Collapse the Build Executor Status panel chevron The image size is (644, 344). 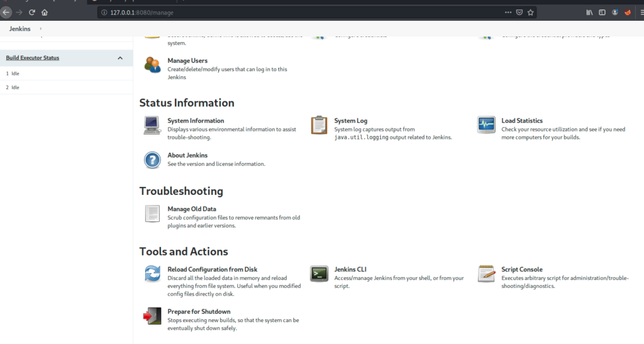pyautogui.click(x=120, y=58)
